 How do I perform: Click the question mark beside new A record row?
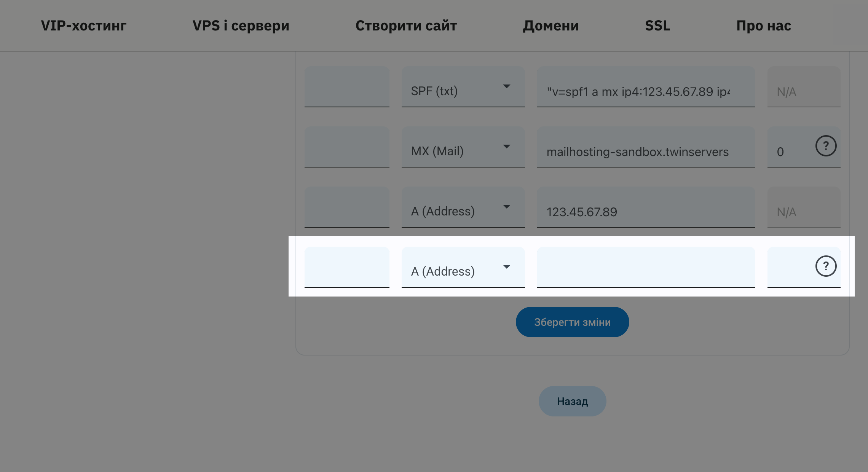pyautogui.click(x=825, y=266)
